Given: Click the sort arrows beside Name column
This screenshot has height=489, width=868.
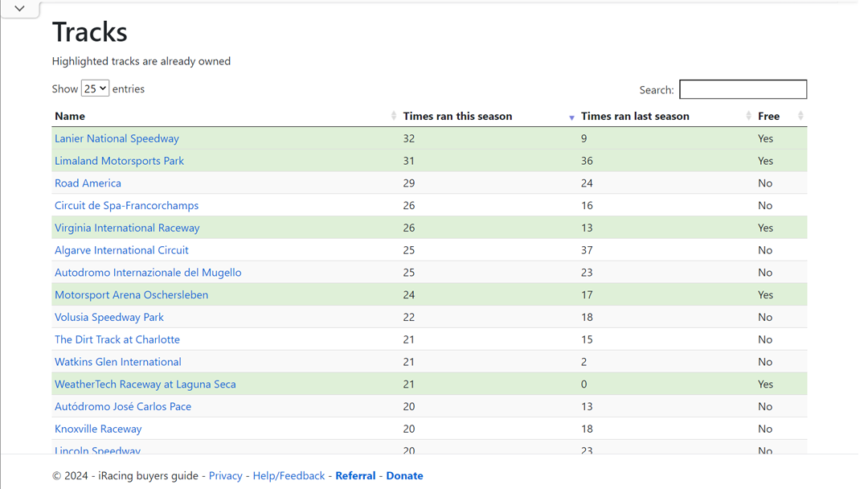Looking at the screenshot, I should (x=394, y=117).
